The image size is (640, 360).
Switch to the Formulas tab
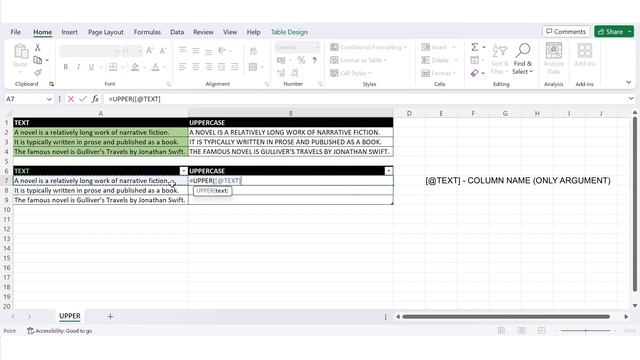[x=147, y=32]
